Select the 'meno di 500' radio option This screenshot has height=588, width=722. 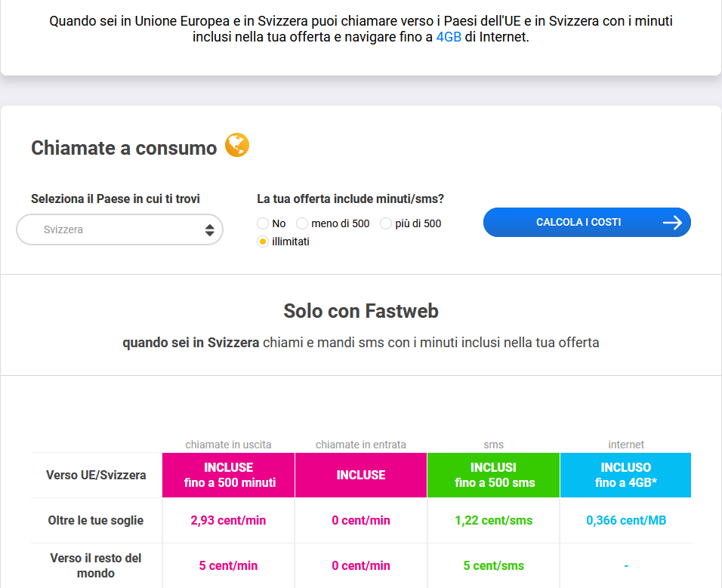[x=301, y=223]
